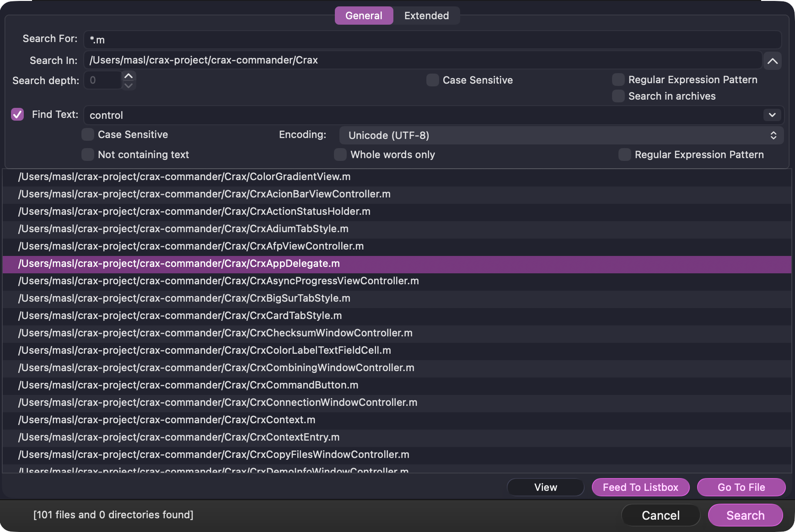Image resolution: width=795 pixels, height=532 pixels.
Task: Open CrxAppDelegate.m with View
Action: click(x=545, y=487)
